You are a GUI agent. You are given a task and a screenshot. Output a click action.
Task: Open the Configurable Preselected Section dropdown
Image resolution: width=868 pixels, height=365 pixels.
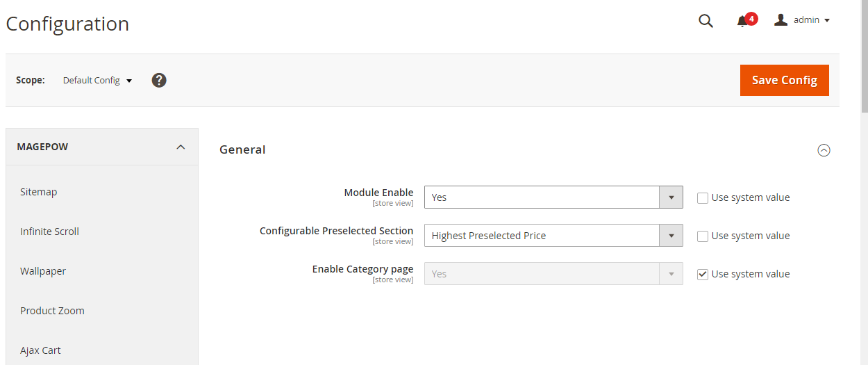coord(553,236)
